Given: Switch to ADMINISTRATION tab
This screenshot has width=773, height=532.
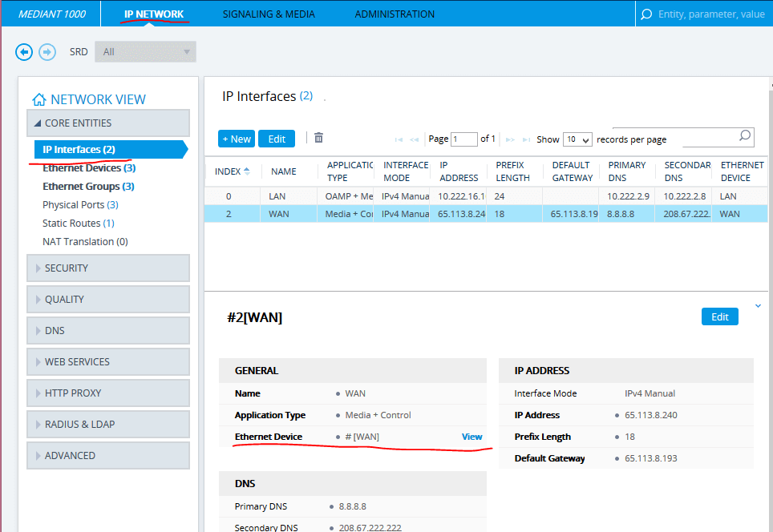Looking at the screenshot, I should pos(395,14).
